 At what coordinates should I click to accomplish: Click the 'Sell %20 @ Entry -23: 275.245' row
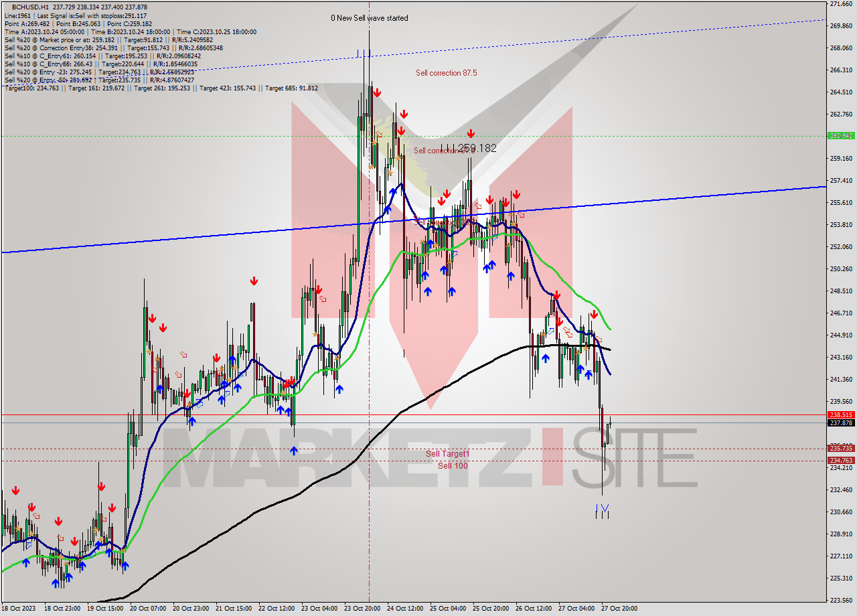coord(99,72)
